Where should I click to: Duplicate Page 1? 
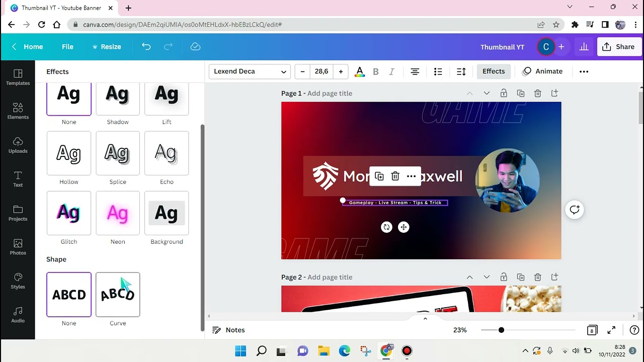(x=520, y=93)
